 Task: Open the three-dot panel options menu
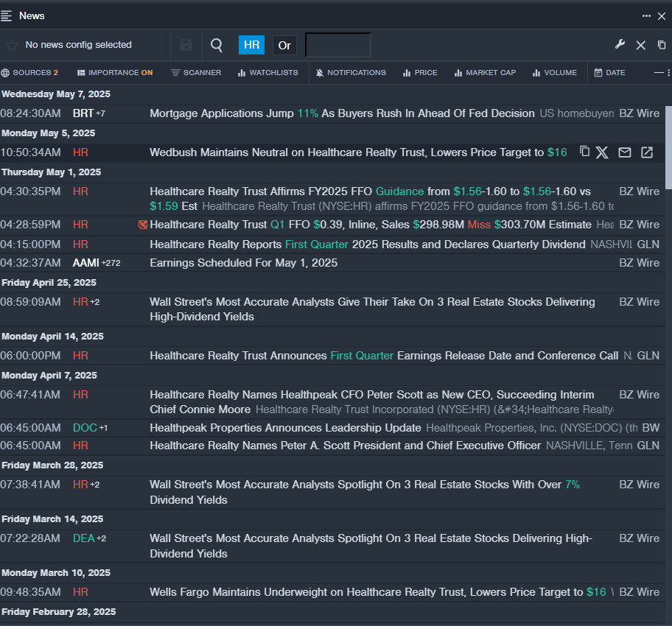(x=646, y=16)
